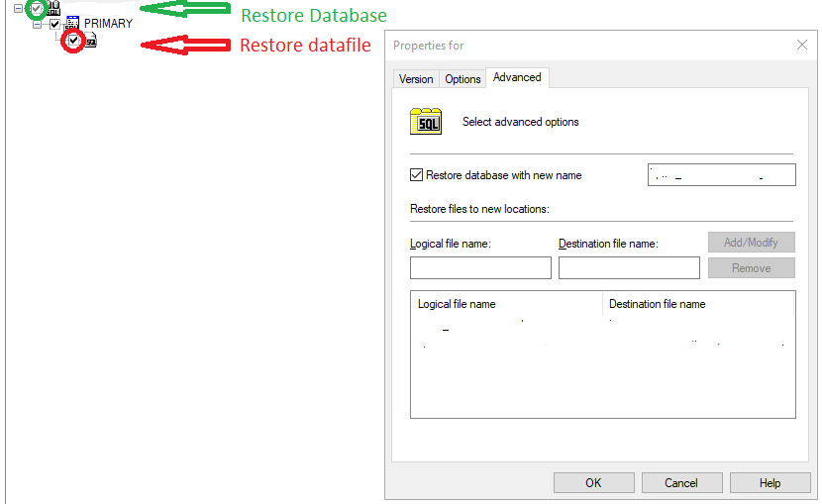Close the Properties dialog
822x504 pixels.
coord(802,46)
